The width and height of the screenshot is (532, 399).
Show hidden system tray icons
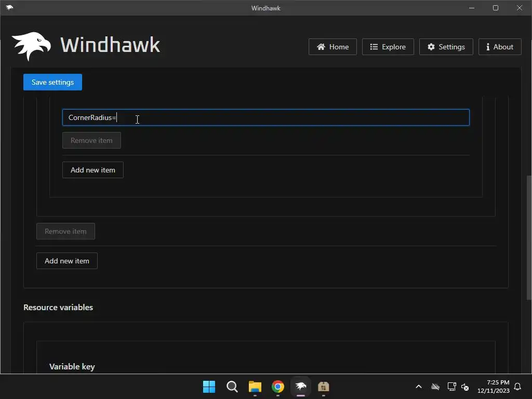[419, 387]
